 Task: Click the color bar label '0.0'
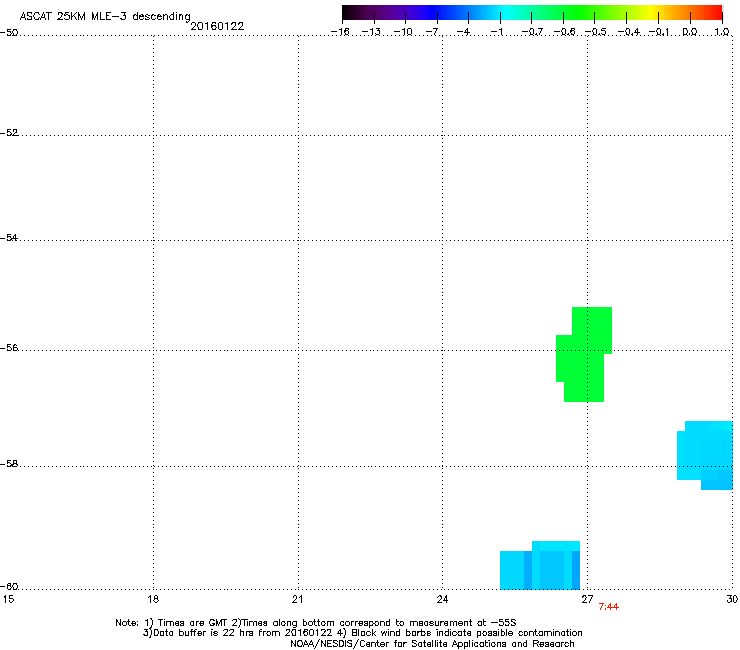690,32
